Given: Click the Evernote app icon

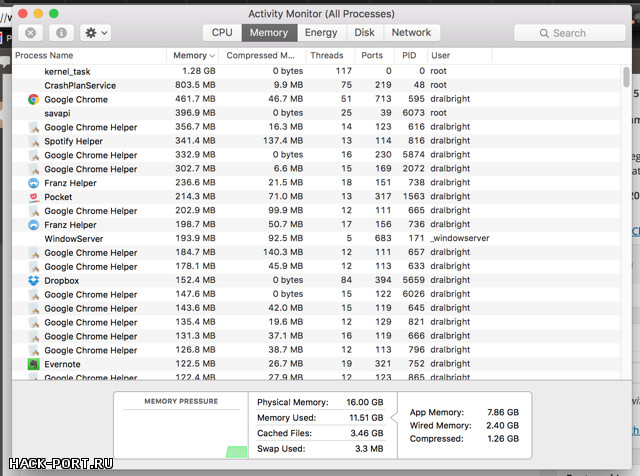Looking at the screenshot, I should pyautogui.click(x=33, y=364).
